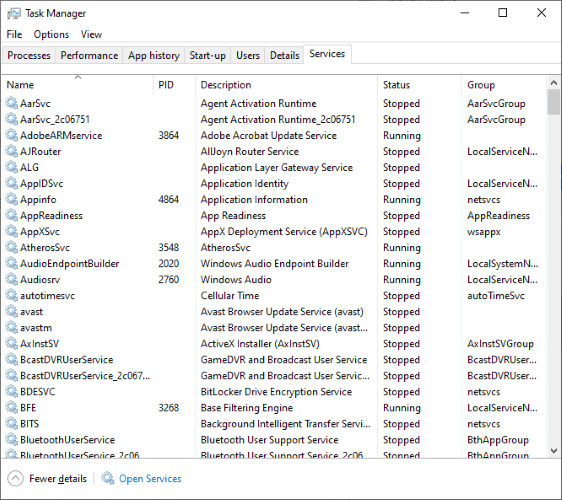Image resolution: width=562 pixels, height=500 pixels.
Task: Select the Audiosrv service gear icon
Action: 11,279
